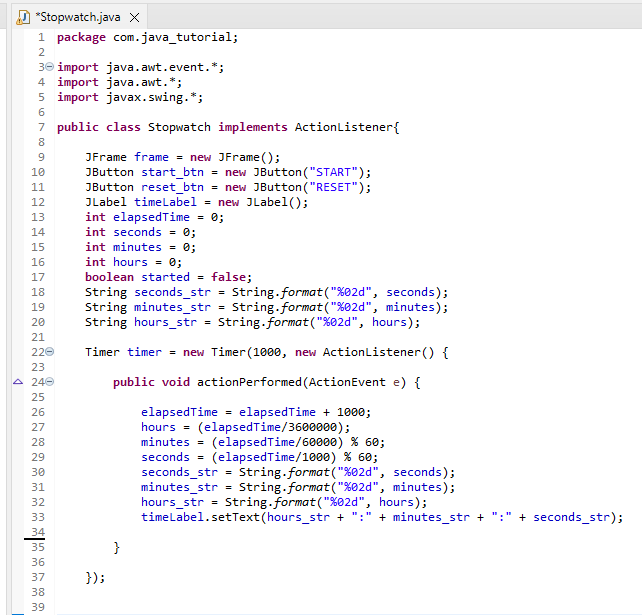Image resolution: width=642 pixels, height=615 pixels.
Task: Click 'timeLabel' declaration on line 12
Action: pyautogui.click(x=165, y=202)
